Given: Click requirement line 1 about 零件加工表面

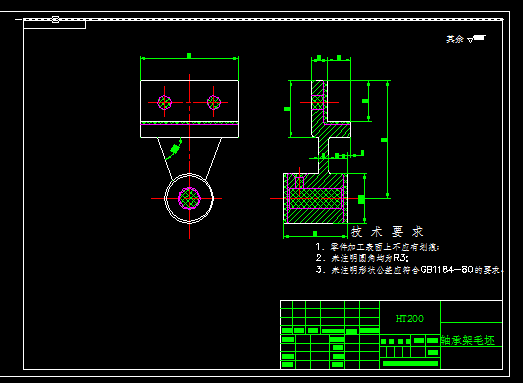Looking at the screenshot, I should (377, 247).
